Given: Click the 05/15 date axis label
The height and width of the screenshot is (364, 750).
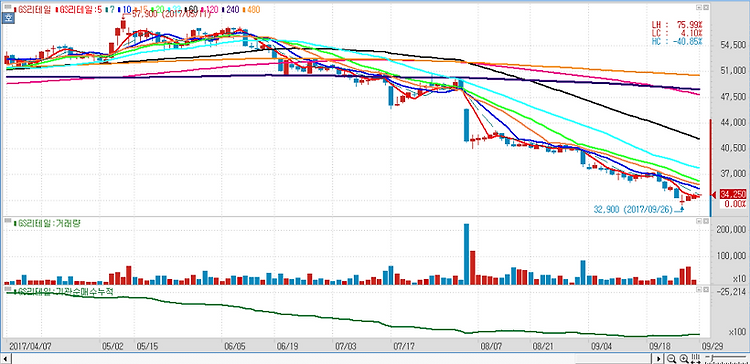Looking at the screenshot, I should click(x=147, y=345).
